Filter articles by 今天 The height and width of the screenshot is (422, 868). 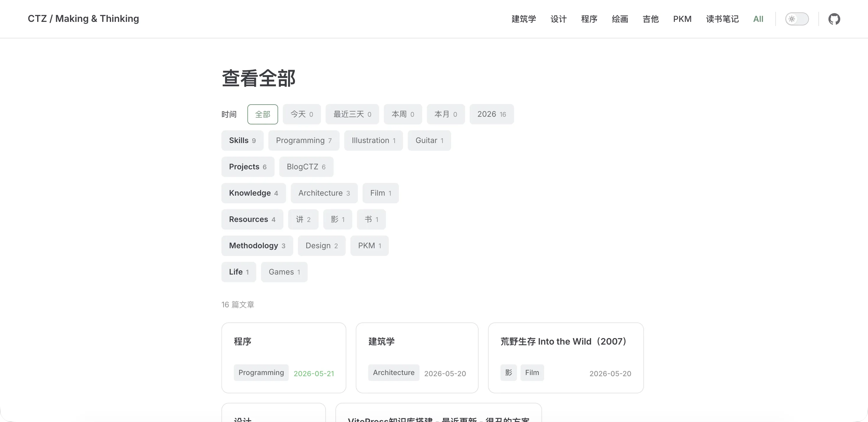[301, 114]
